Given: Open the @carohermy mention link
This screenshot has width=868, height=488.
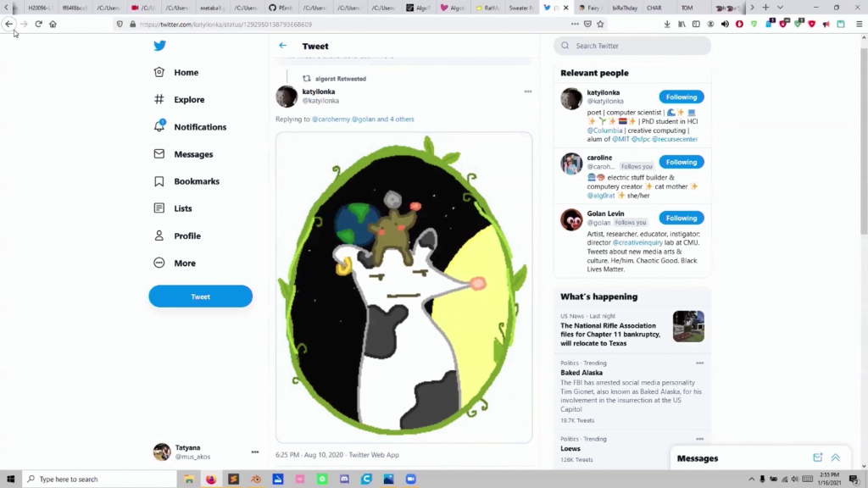Looking at the screenshot, I should point(331,119).
